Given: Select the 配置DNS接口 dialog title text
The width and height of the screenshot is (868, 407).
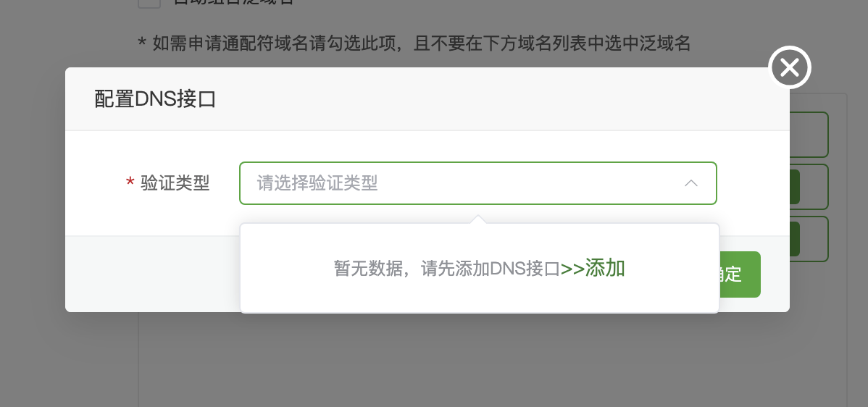Looking at the screenshot, I should [155, 99].
